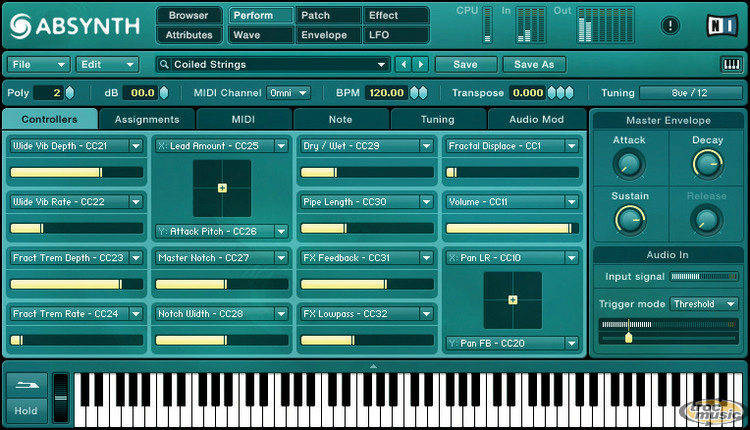Click the BPM 120.00 value field

[386, 93]
